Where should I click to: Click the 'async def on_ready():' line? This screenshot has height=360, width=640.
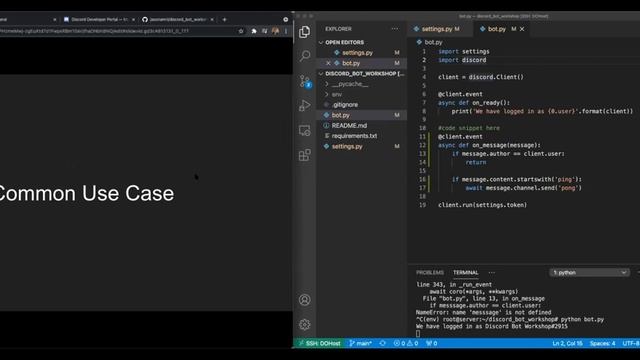[474, 102]
